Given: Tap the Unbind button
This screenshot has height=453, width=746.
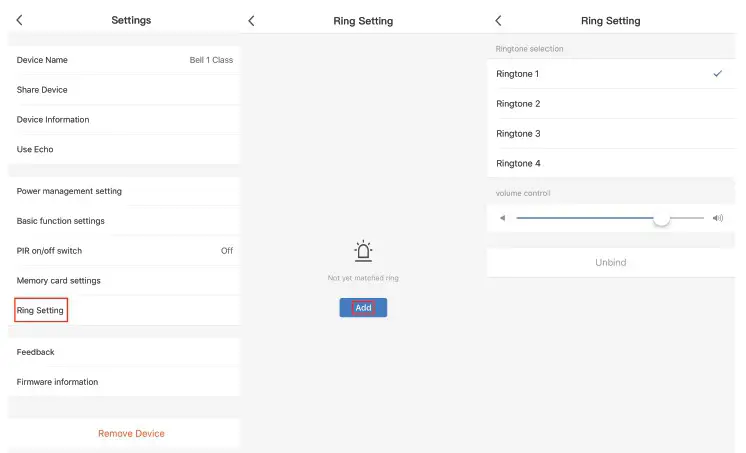Looking at the screenshot, I should (x=610, y=262).
